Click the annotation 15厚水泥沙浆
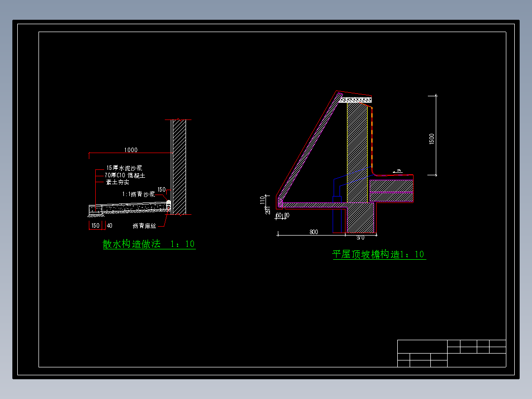The width and height of the screenshot is (532, 399). point(124,168)
